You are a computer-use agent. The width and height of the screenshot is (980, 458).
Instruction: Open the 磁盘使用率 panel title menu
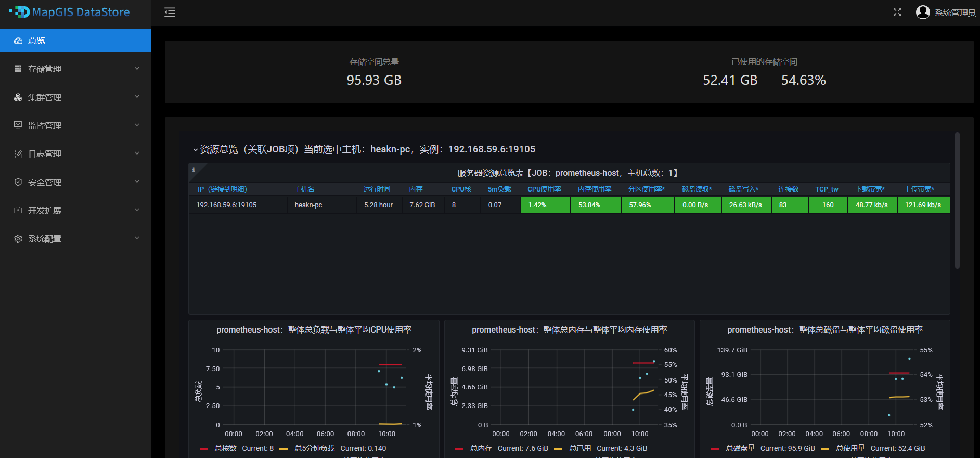(825, 330)
